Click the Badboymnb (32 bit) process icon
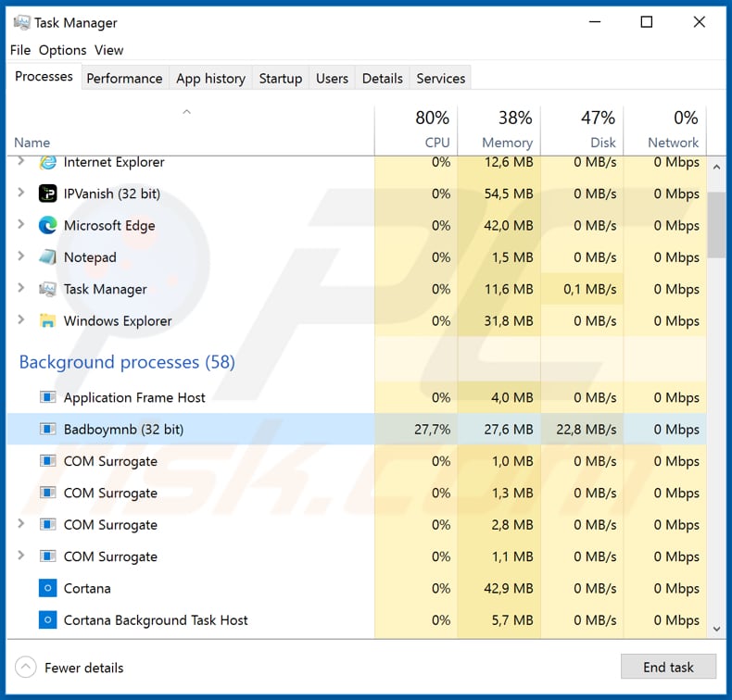 47,429
